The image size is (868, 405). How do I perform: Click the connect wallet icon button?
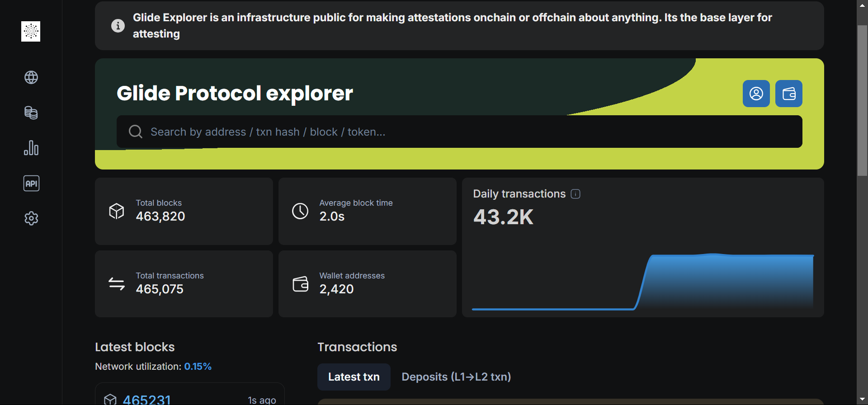788,94
